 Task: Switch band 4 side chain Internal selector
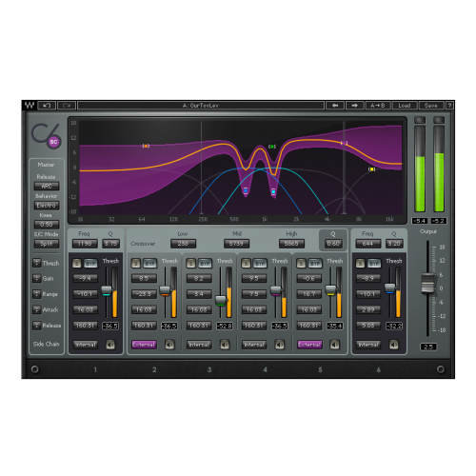point(254,345)
